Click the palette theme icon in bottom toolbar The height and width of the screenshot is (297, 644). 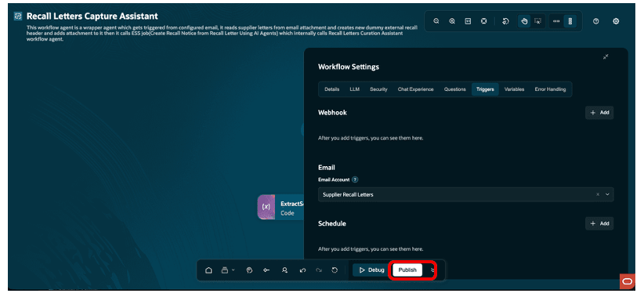249,270
